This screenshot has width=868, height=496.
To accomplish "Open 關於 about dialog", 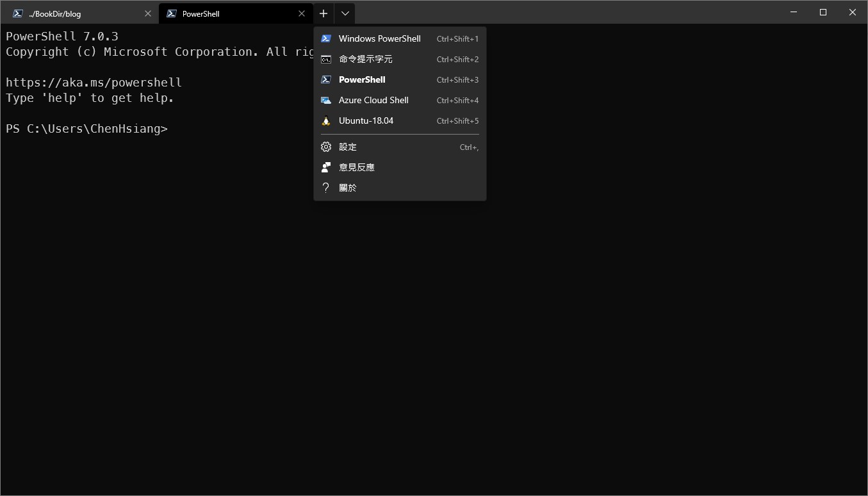I will click(400, 188).
